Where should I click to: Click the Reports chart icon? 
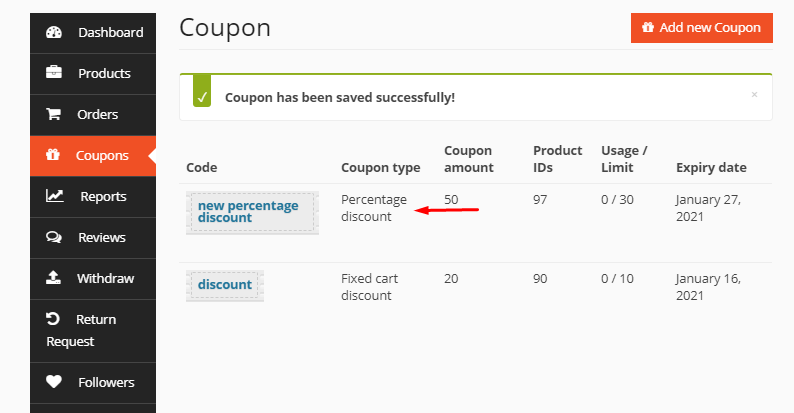[x=55, y=196]
